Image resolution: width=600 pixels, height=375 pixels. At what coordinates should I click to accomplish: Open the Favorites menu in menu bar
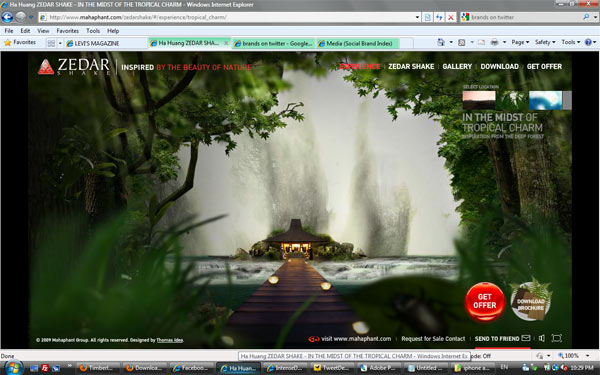point(67,31)
